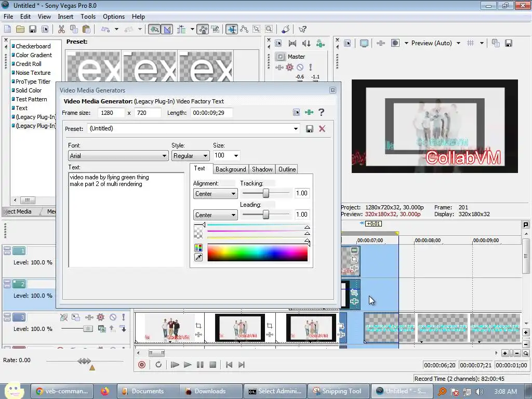532x399 pixels.
Task: Play project from transport bar
Action: tap(187, 365)
